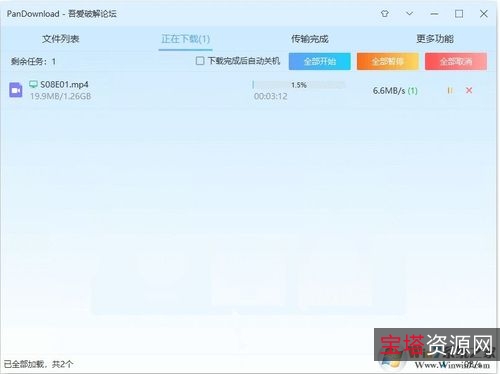Select the 正在下载(1) tab
Screen dimensions: 500x374
(x=186, y=39)
